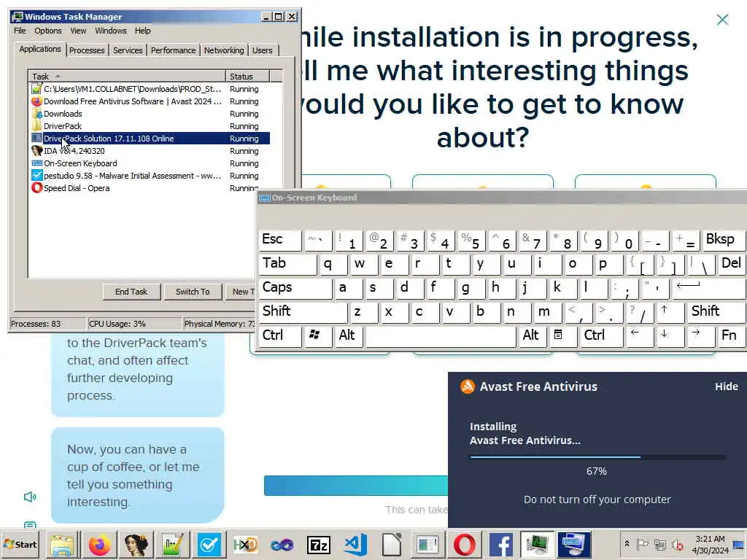Click the Esc key on On-Screen Keyboard

coord(280,240)
